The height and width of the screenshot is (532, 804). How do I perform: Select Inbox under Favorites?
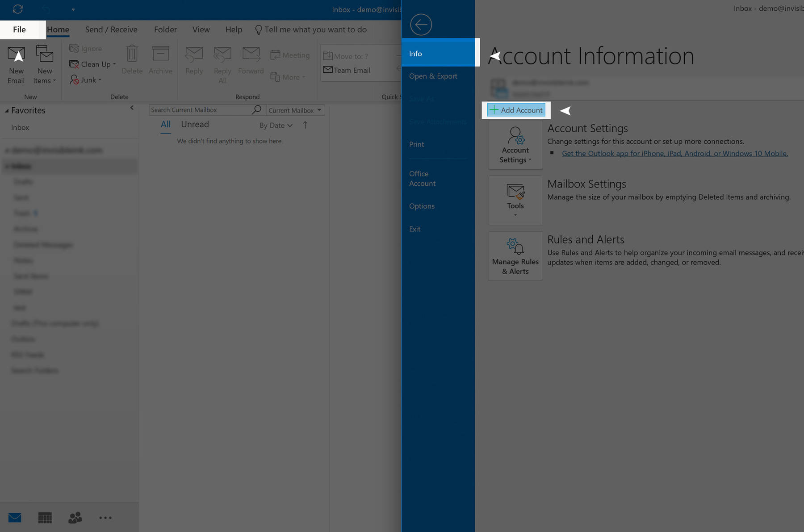click(x=20, y=127)
